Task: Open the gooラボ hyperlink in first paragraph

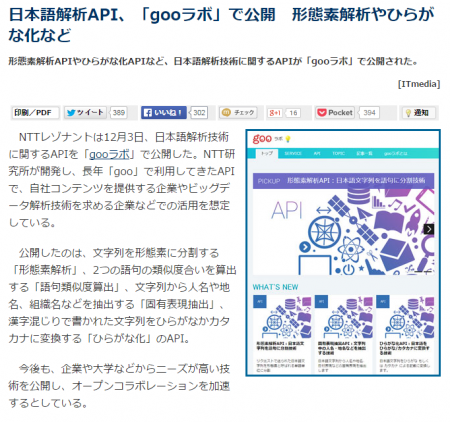Action: [109, 154]
